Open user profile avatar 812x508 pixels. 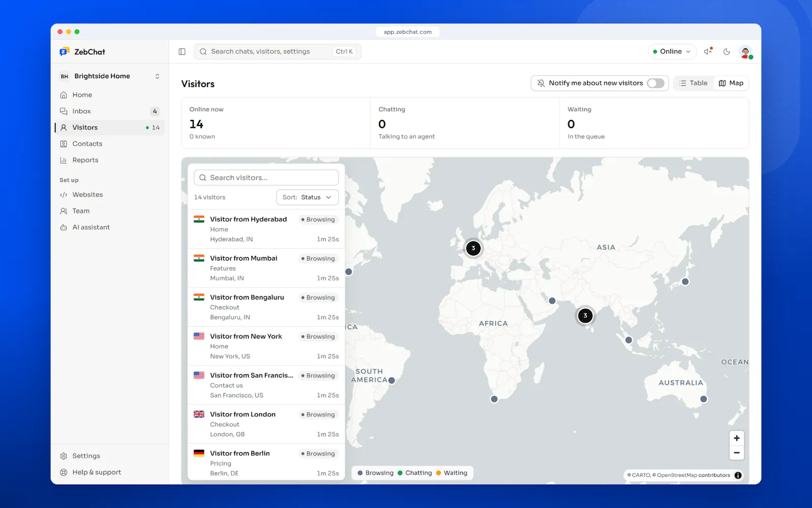click(746, 52)
